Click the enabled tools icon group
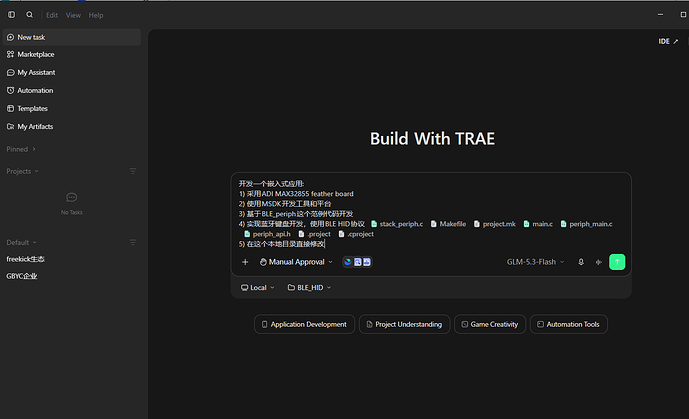The height and width of the screenshot is (419, 689). tap(357, 262)
